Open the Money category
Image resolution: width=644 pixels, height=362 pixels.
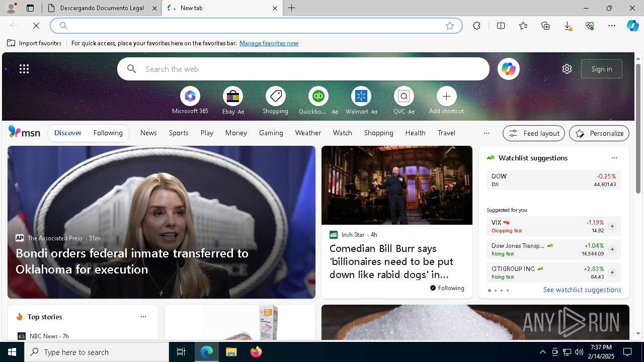(x=236, y=133)
